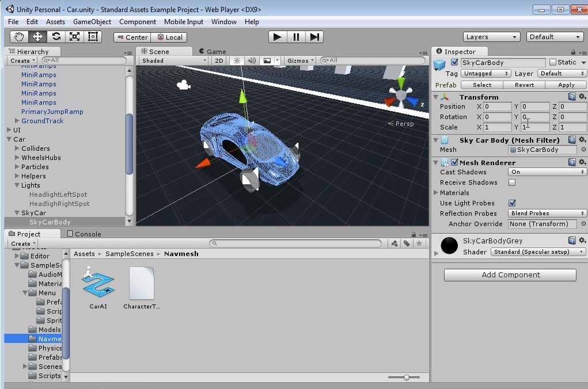Click the prefab Apply button
The width and height of the screenshot is (588, 389).
point(566,85)
